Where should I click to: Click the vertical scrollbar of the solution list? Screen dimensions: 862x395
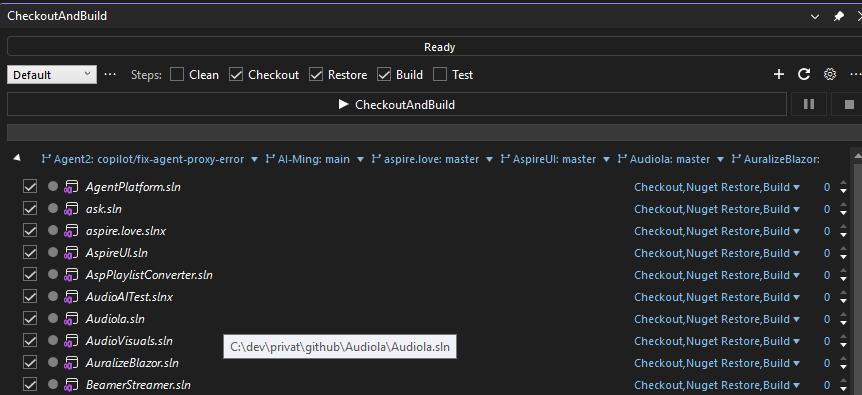click(857, 271)
